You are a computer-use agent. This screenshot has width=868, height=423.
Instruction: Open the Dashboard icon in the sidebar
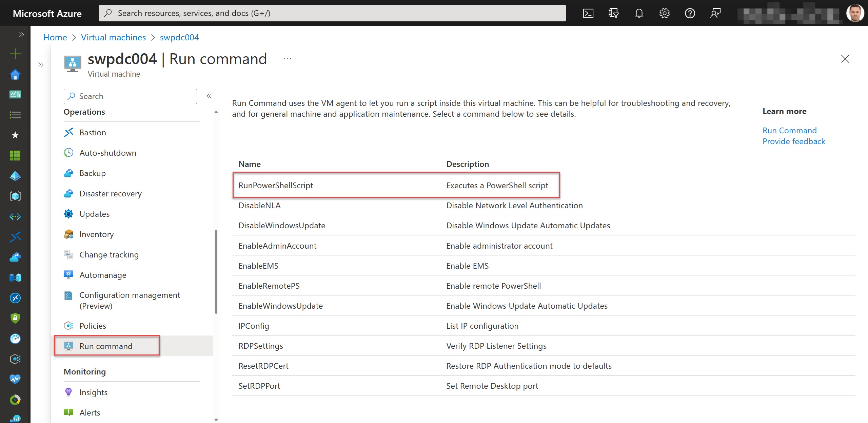[15, 95]
